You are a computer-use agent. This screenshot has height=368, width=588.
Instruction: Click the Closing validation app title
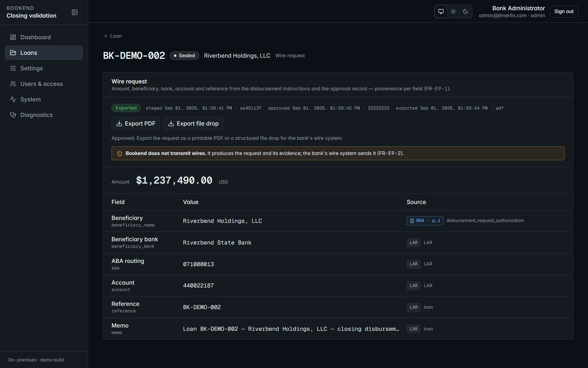31,16
